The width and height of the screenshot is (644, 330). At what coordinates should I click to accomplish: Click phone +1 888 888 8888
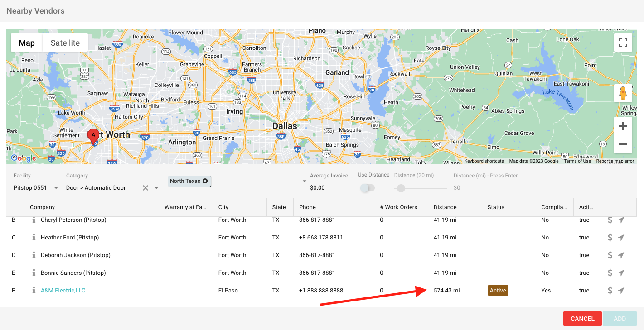point(321,290)
